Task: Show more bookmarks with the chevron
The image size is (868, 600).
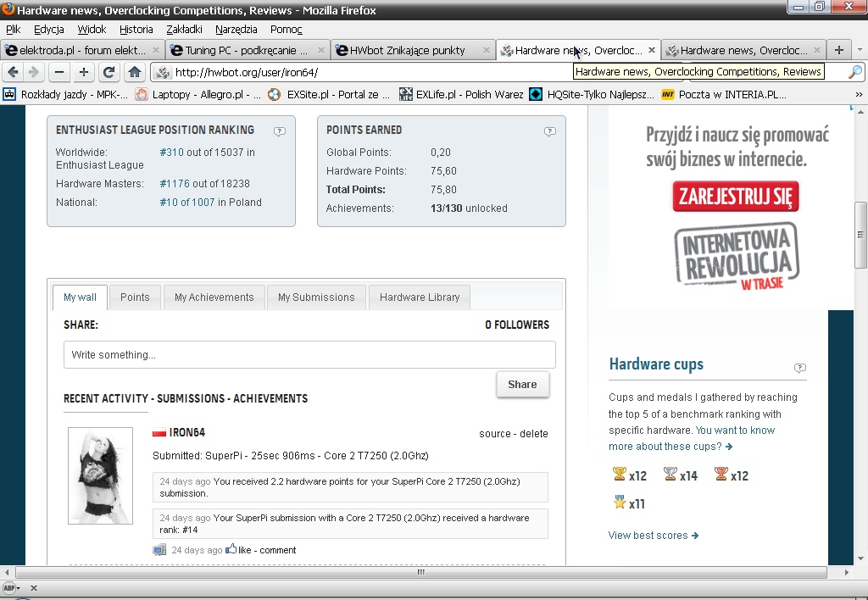Action: coord(859,95)
